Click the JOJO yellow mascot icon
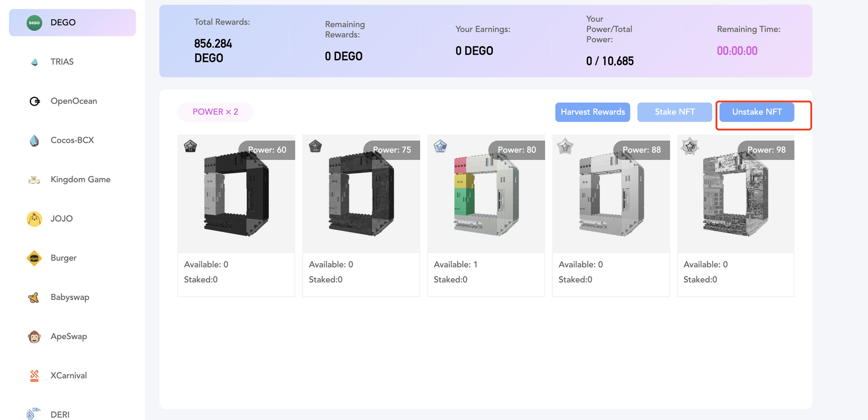This screenshot has height=420, width=868. pyautogui.click(x=34, y=219)
